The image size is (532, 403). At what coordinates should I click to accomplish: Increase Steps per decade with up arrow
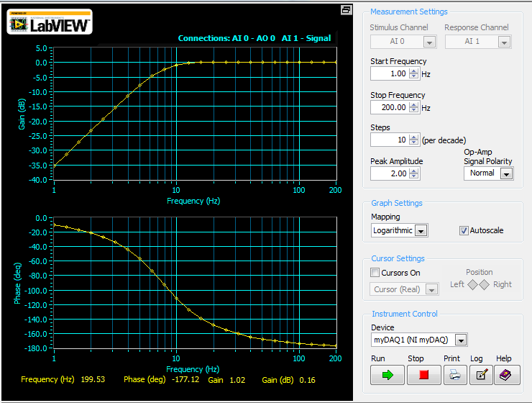point(413,137)
